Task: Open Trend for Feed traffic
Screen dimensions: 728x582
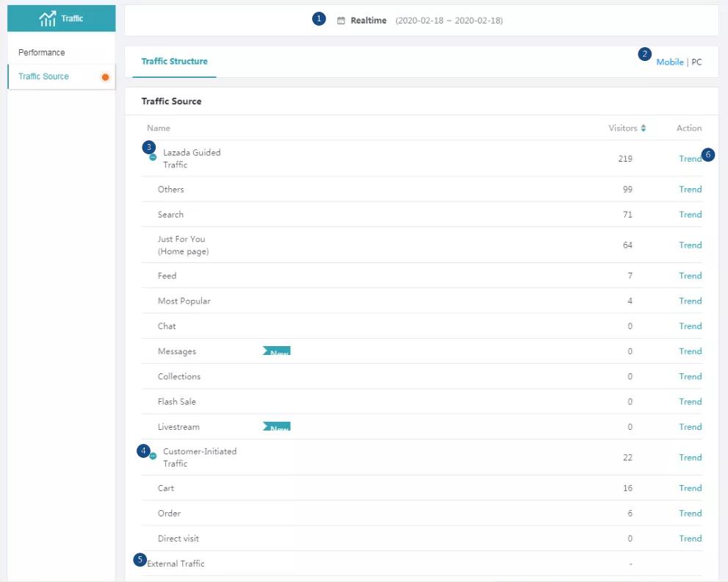Action: (690, 276)
